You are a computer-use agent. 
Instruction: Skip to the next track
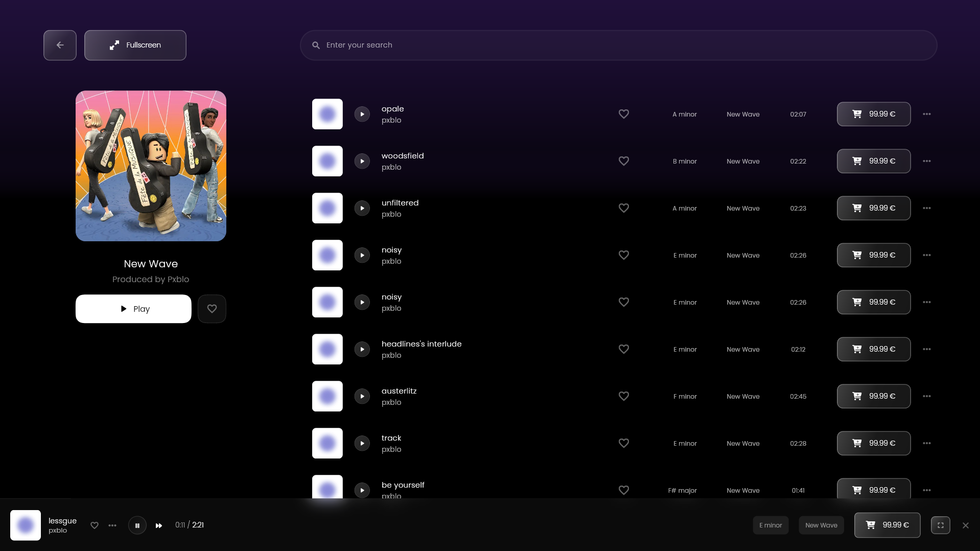(159, 525)
